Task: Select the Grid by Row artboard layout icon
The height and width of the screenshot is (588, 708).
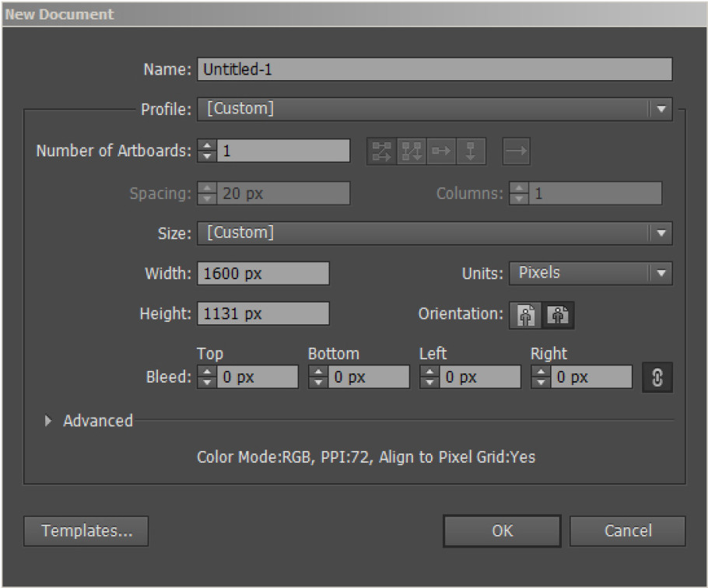Action: [x=381, y=151]
